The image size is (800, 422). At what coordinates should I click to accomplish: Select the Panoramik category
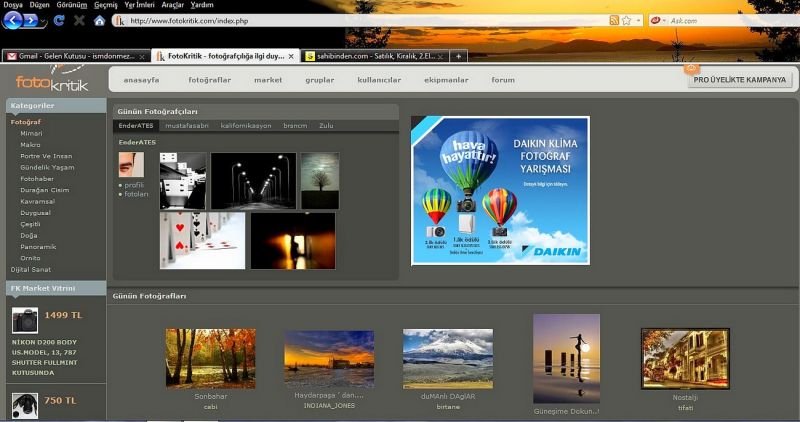click(x=38, y=247)
